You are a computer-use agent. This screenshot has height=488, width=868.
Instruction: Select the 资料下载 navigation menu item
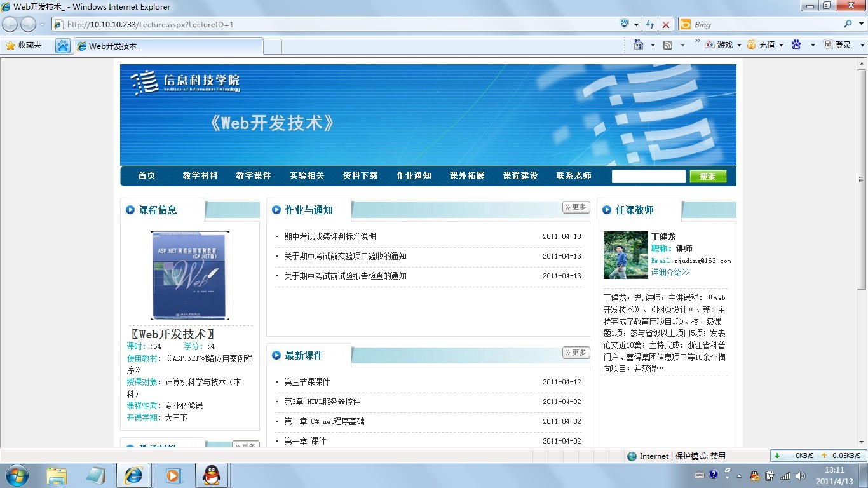[360, 176]
